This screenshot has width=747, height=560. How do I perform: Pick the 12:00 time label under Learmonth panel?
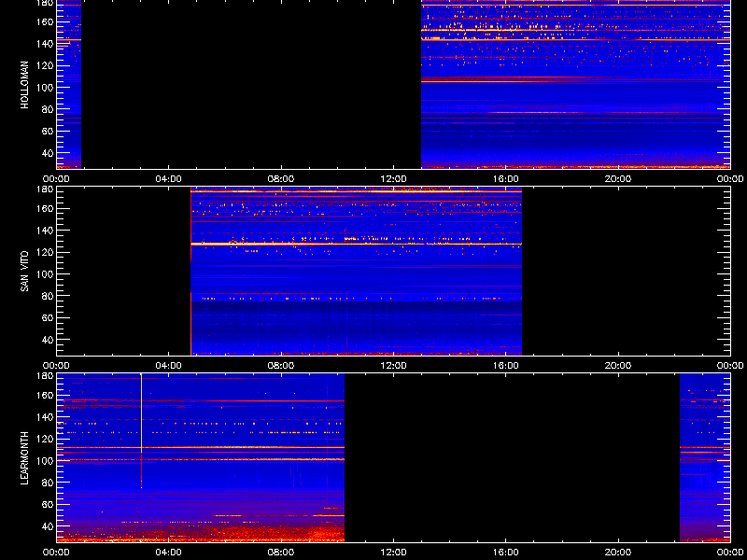click(x=393, y=553)
